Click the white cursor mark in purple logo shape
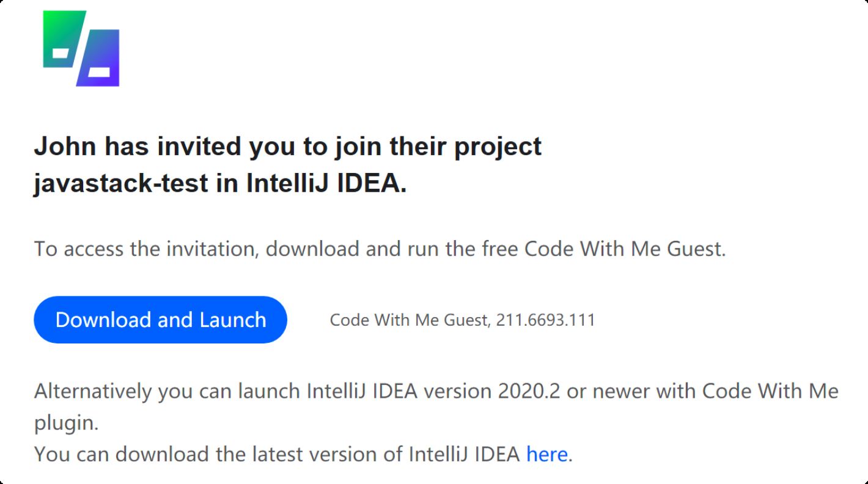Image resolution: width=868 pixels, height=484 pixels. [x=99, y=72]
